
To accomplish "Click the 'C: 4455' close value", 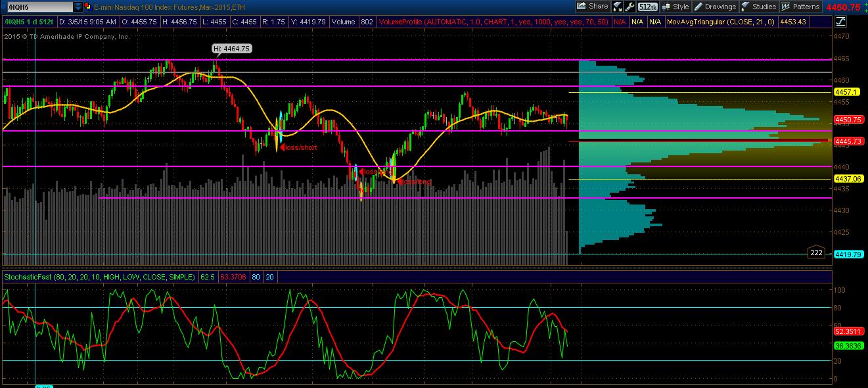I will coord(244,22).
